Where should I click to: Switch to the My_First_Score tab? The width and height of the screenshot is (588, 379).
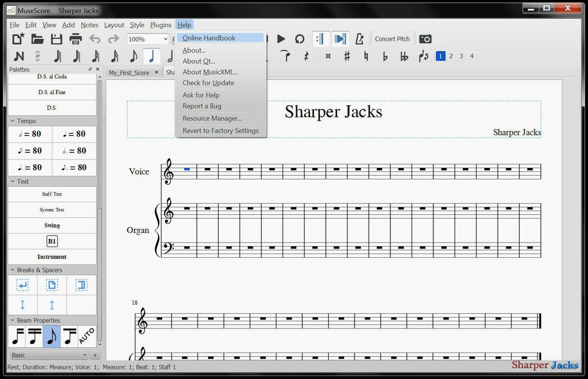coord(129,72)
